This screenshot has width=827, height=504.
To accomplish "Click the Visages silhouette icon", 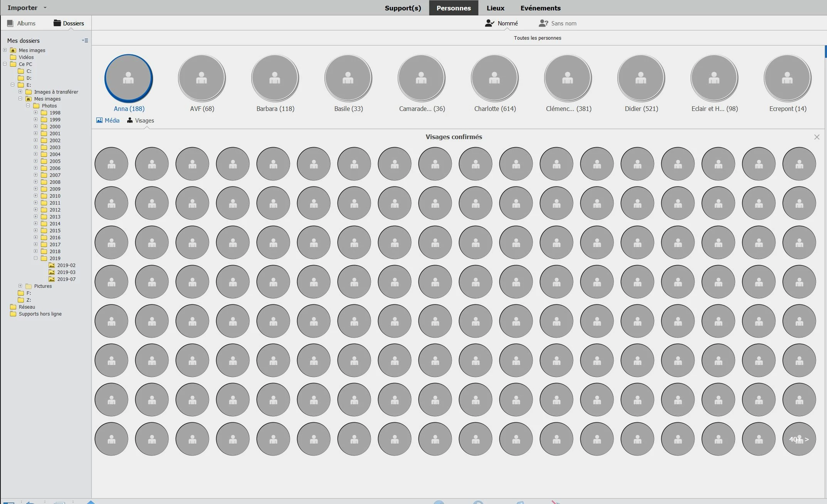I will pyautogui.click(x=130, y=120).
